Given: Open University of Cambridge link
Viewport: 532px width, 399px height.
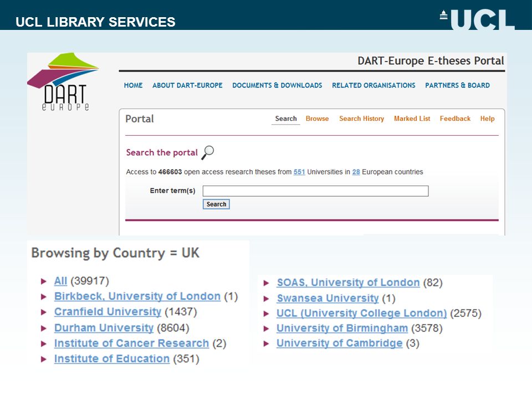Looking at the screenshot, I should click(x=340, y=344).
